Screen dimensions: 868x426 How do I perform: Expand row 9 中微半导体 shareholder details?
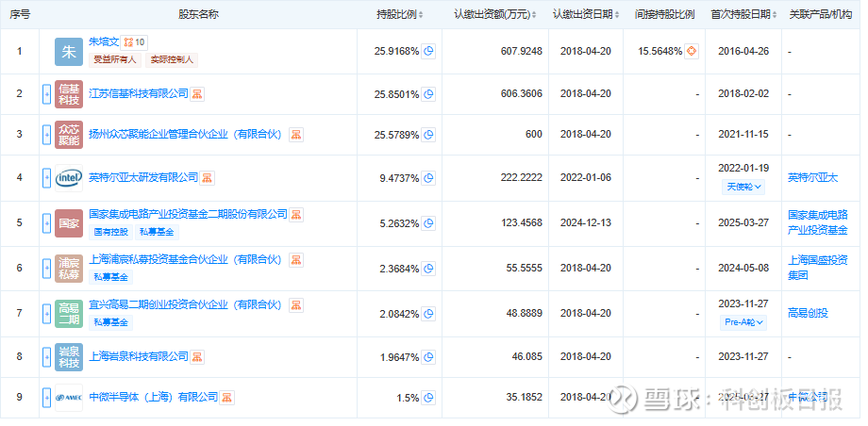[x=47, y=397]
